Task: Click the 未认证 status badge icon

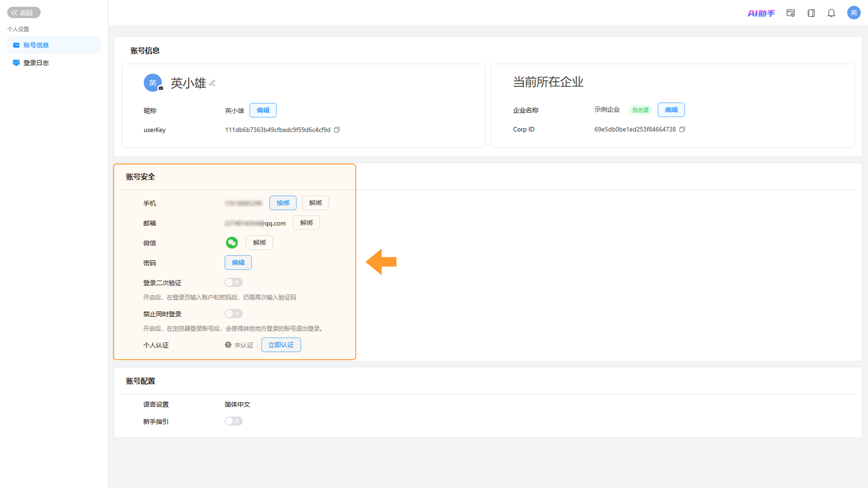Action: click(x=228, y=345)
